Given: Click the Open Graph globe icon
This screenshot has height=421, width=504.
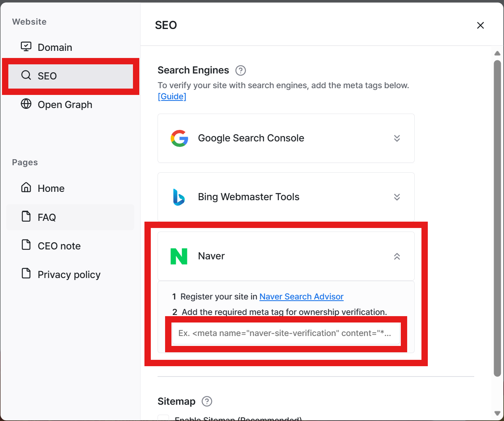Looking at the screenshot, I should coord(26,104).
